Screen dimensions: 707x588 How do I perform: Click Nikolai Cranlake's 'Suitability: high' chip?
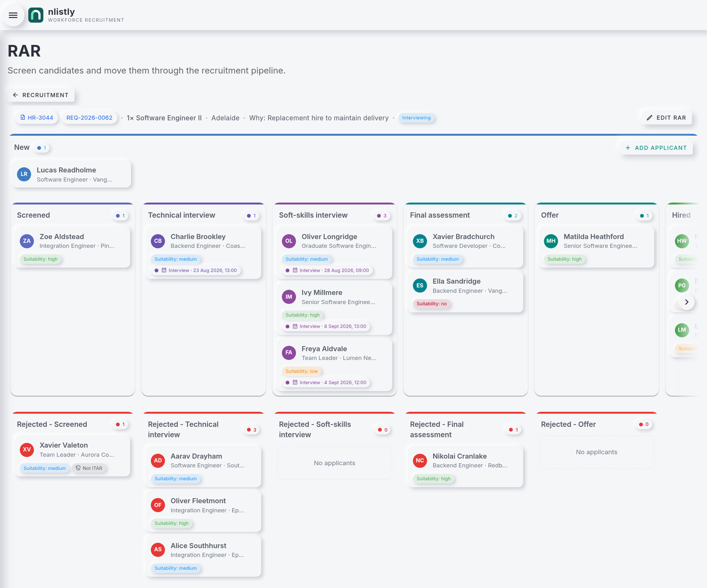tap(434, 479)
